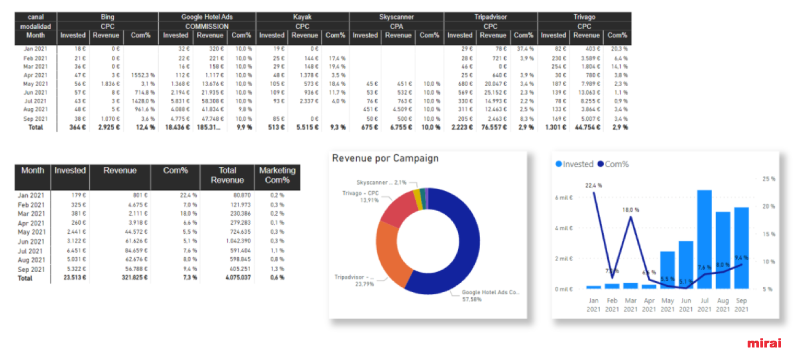This screenshot has height=360, width=800.
Task: Click the Trivago - CPC 13,91% donut label
Action: (362, 197)
